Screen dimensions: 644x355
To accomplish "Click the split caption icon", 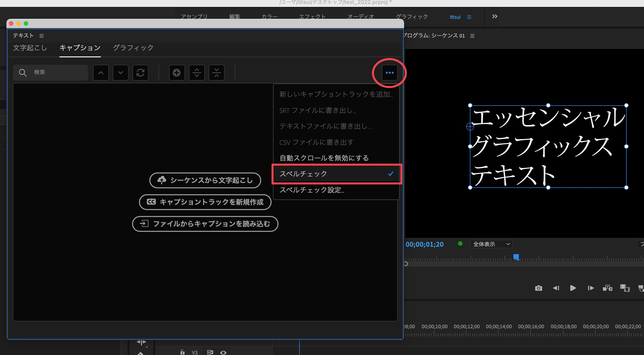I will click(197, 73).
